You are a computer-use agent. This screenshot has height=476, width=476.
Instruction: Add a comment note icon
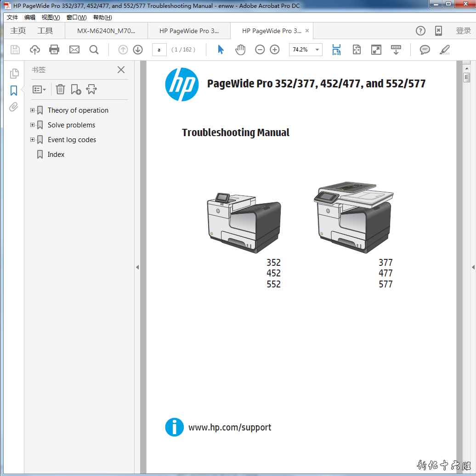(x=425, y=50)
